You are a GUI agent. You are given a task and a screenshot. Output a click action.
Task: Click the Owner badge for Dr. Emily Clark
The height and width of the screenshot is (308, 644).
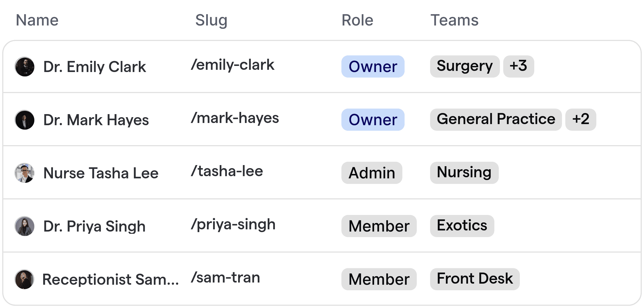[373, 66]
